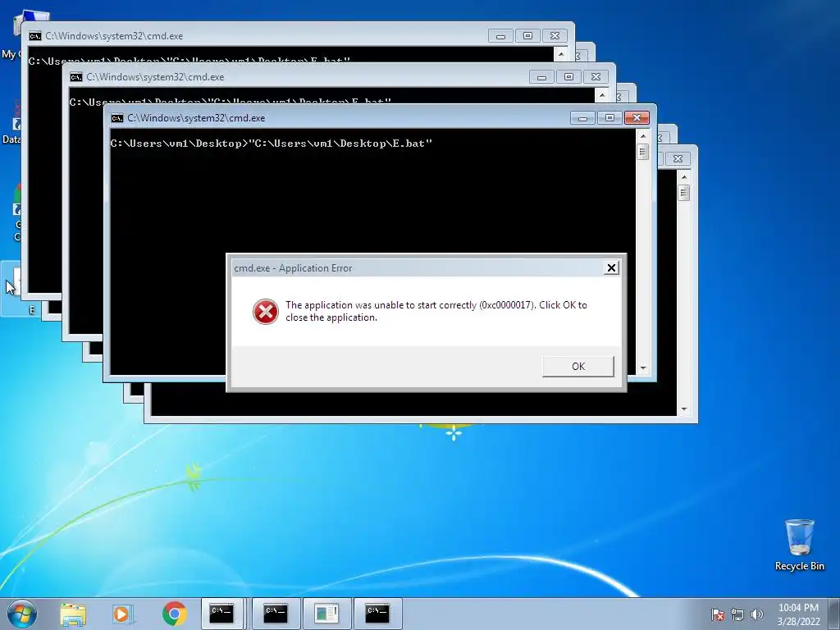Click OK in the Application Error dialog
840x630 pixels.
pos(578,367)
